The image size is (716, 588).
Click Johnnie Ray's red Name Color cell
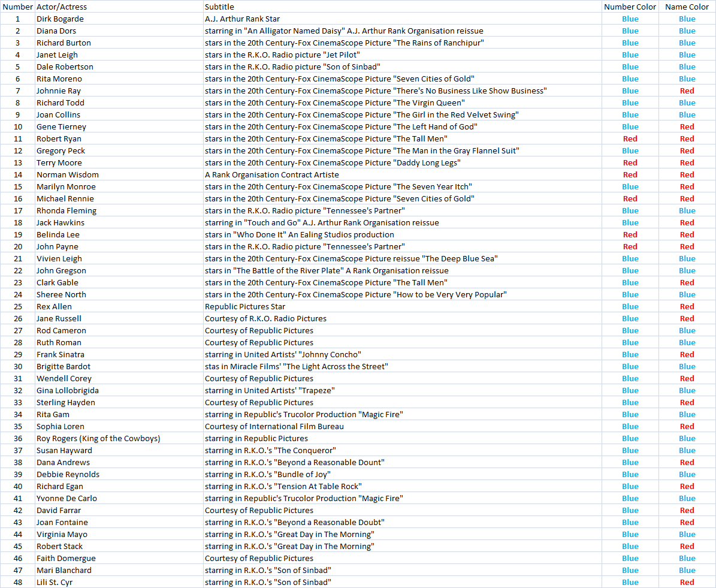[687, 91]
